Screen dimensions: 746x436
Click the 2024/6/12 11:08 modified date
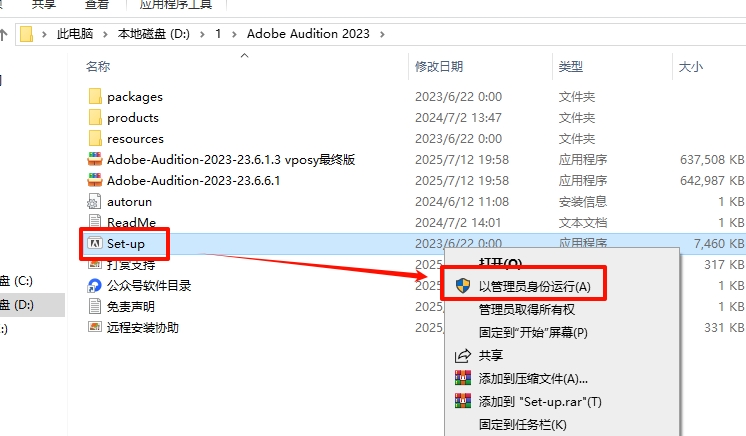tap(462, 202)
